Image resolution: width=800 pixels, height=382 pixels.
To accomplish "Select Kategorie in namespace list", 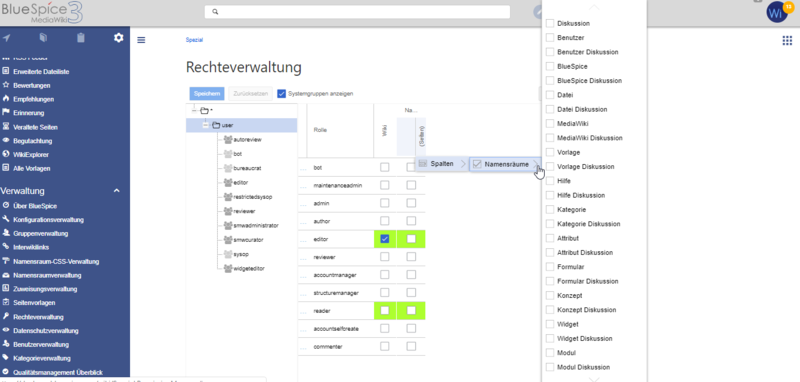I will pos(571,210).
